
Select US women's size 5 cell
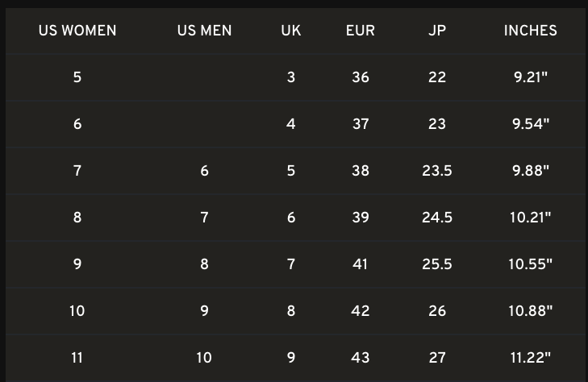(77, 77)
